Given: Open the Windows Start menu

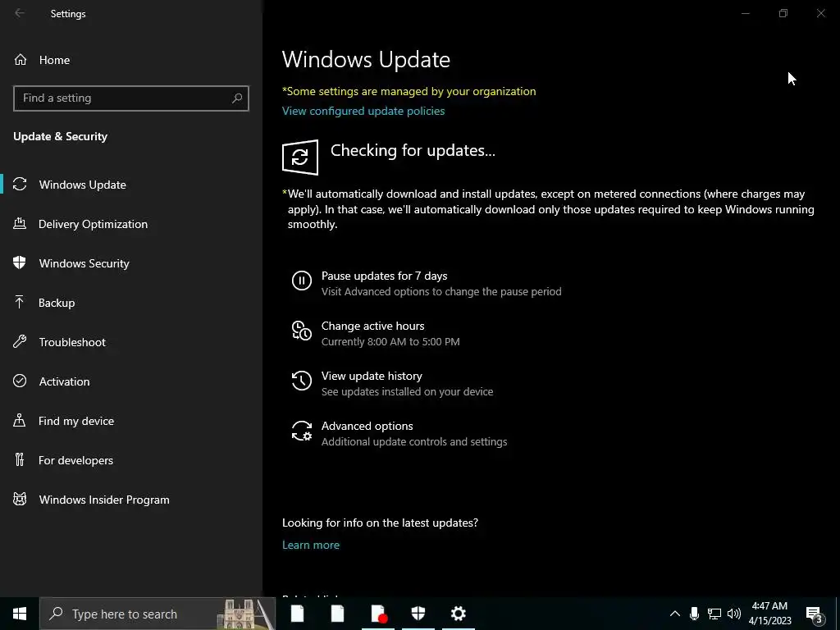Looking at the screenshot, I should (20, 614).
